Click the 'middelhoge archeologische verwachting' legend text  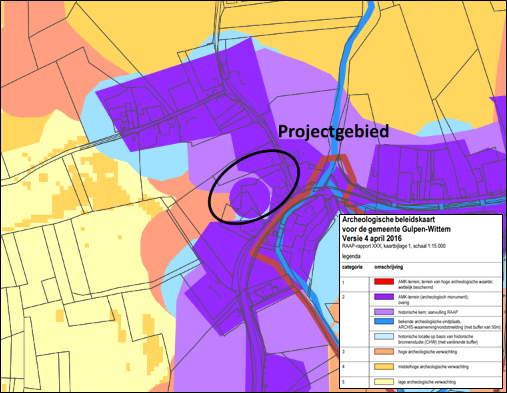(433, 367)
